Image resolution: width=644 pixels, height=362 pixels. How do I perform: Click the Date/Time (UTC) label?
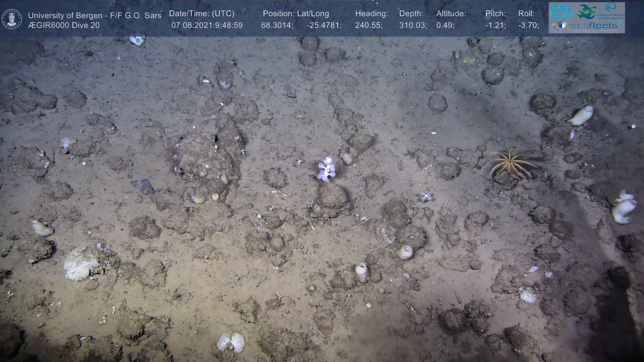coord(202,13)
